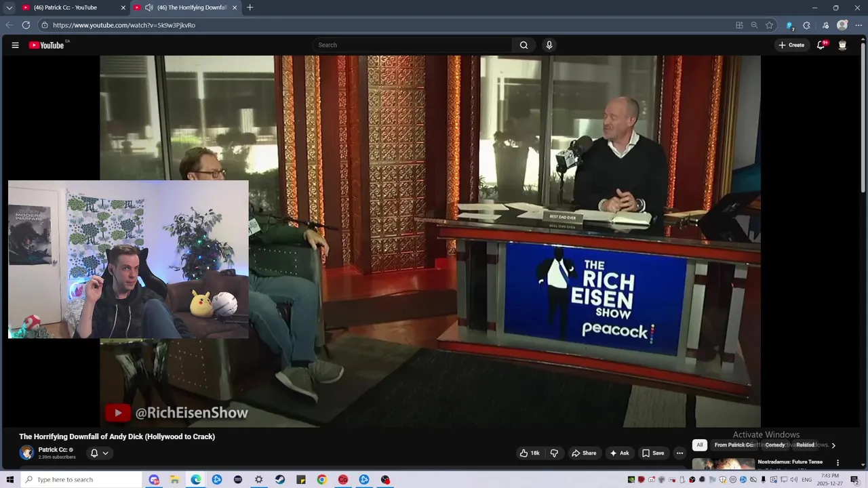This screenshot has width=868, height=488.
Task: View site information icon left of URL
Action: (x=45, y=25)
